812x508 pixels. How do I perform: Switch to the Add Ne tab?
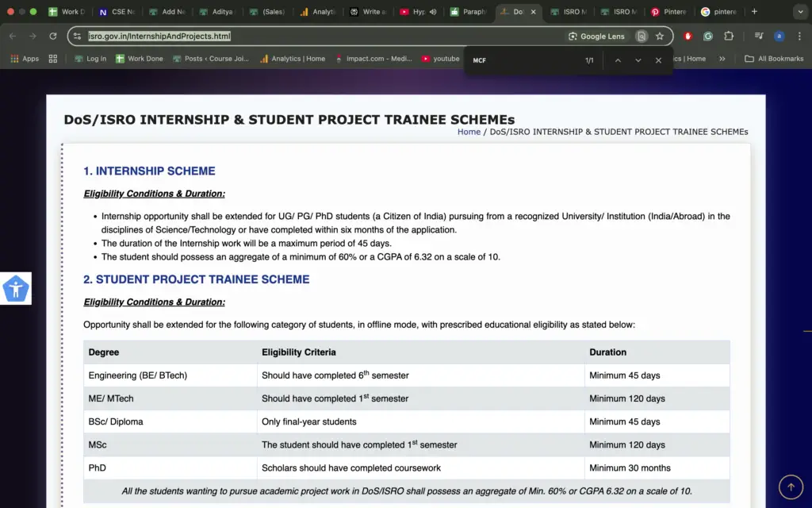point(167,11)
